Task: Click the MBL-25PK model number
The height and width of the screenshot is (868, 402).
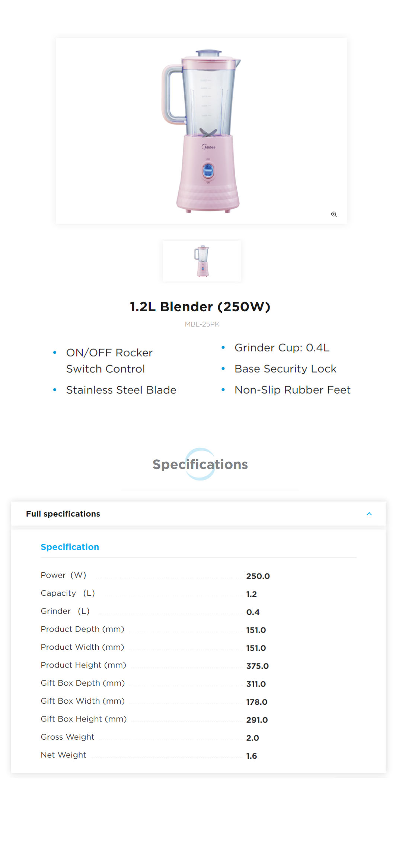Action: pos(202,324)
